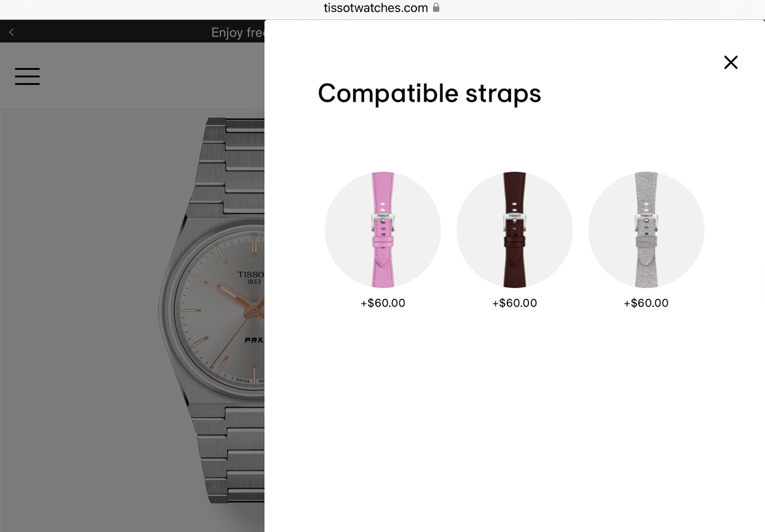The width and height of the screenshot is (765, 532).
Task: Click the buckle on the brown strap
Action: tap(515, 224)
